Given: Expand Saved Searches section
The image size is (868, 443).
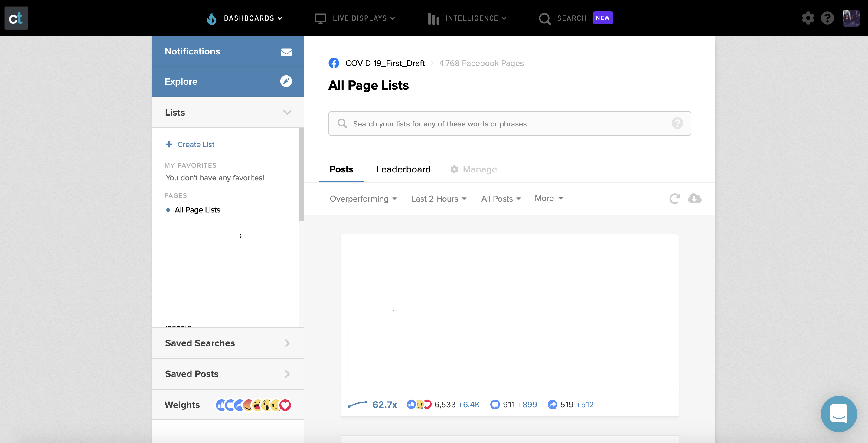Looking at the screenshot, I should [287, 343].
